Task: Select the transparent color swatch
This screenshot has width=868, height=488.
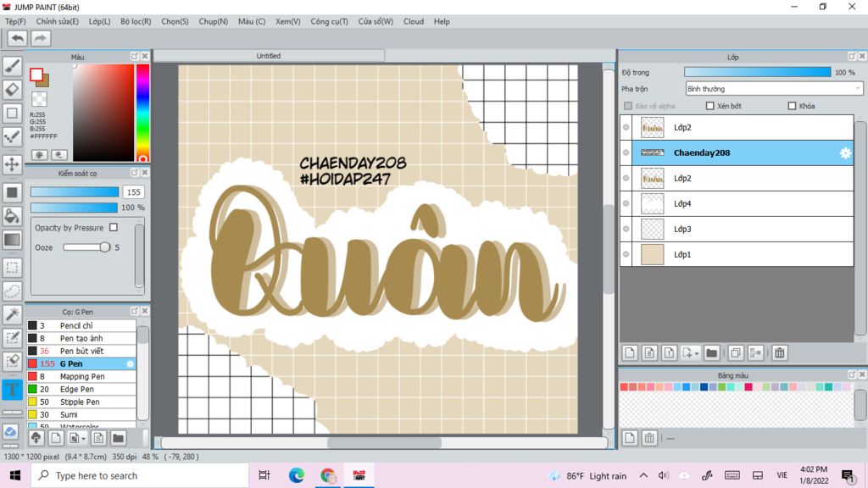Action: 39,100
